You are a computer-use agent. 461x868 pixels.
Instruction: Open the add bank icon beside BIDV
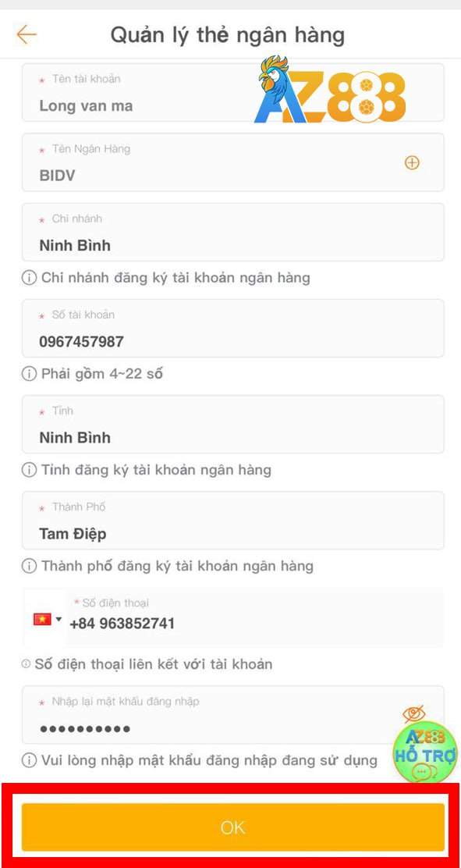coord(412,162)
